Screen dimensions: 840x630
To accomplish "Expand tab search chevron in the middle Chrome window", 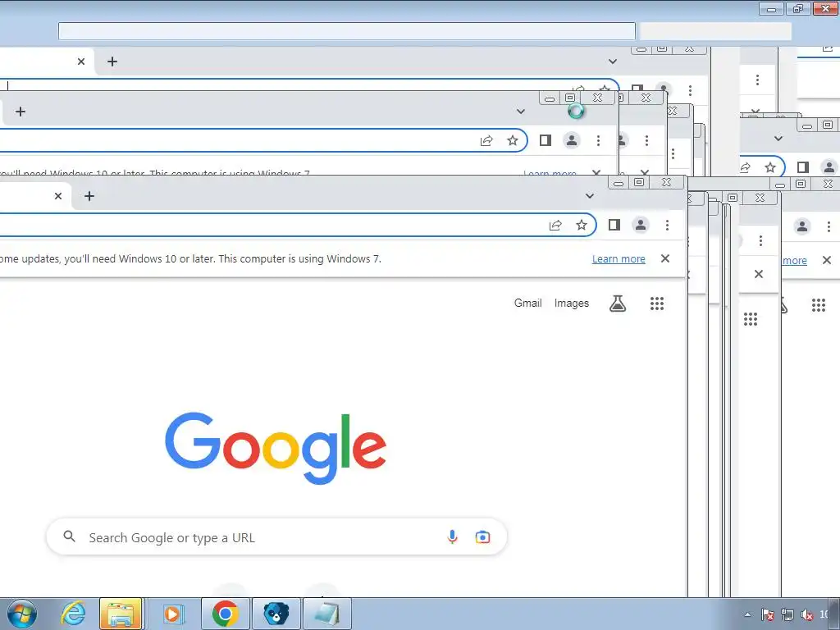I will pos(521,112).
